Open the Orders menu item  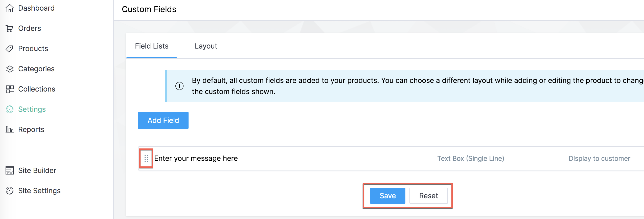[30, 29]
